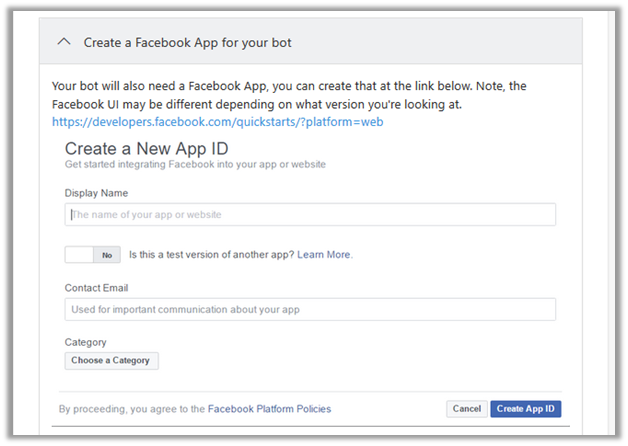Click the 'Create a Facebook App for your bot' header
Viewport: 628px width, 446px height.
pyautogui.click(x=188, y=43)
